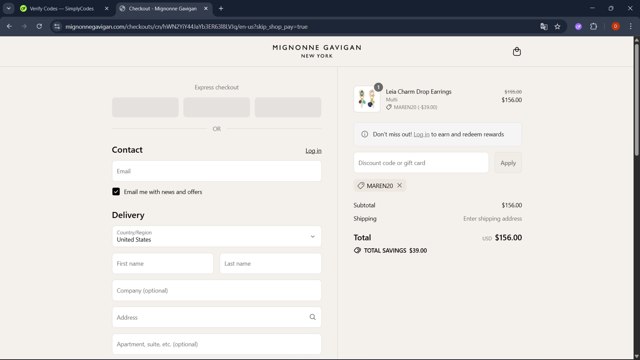
Task: Click the Leia Charm Drop Earrings thumbnail
Action: [367, 99]
